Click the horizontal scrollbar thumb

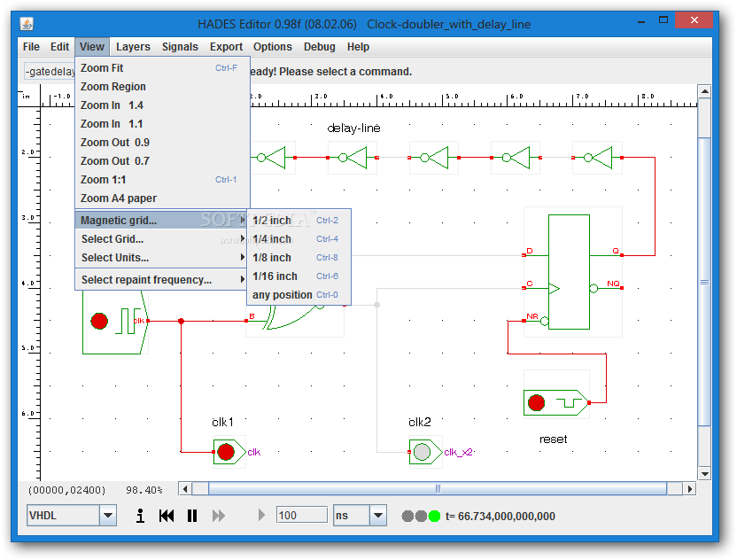[x=438, y=489]
